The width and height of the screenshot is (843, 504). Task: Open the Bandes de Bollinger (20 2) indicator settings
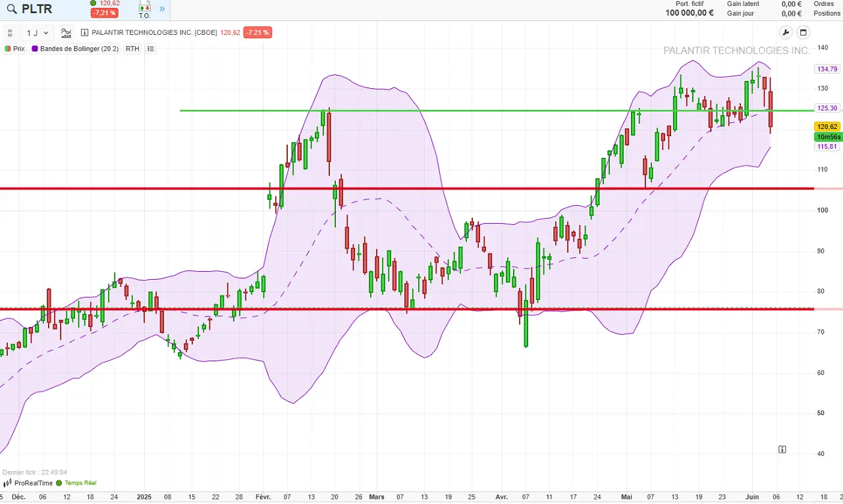point(75,49)
